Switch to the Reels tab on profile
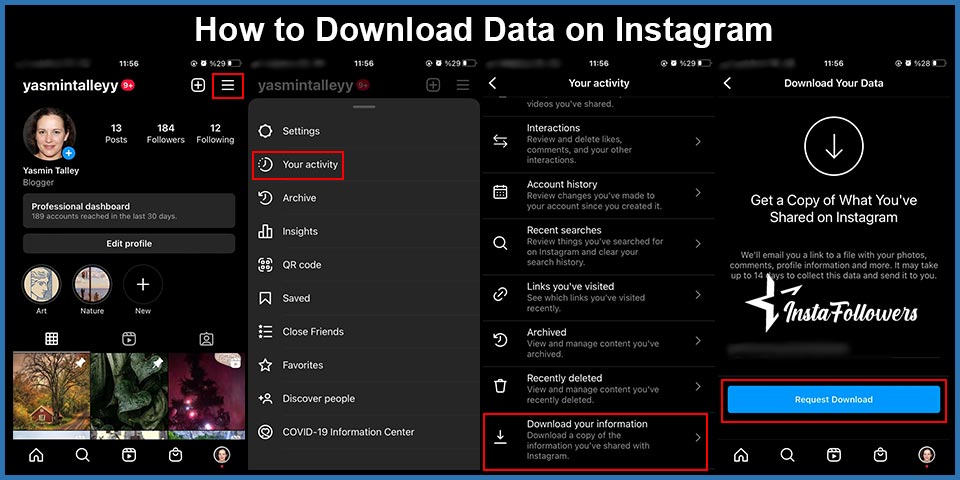Image resolution: width=960 pixels, height=480 pixels. (129, 339)
